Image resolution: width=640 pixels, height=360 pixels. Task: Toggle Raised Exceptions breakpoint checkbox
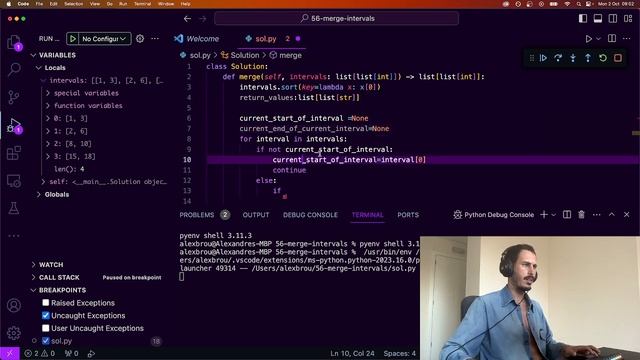point(46,303)
